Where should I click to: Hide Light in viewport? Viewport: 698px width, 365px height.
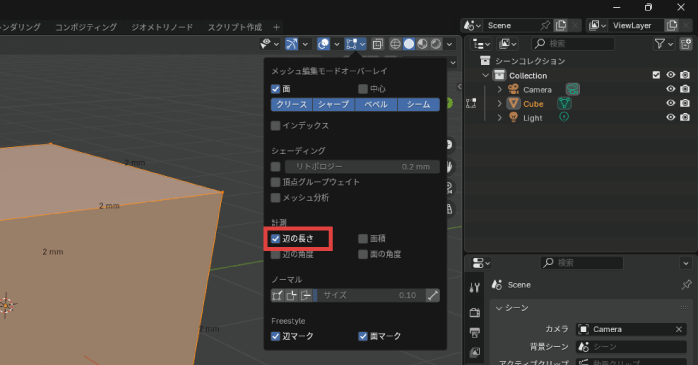click(x=670, y=117)
